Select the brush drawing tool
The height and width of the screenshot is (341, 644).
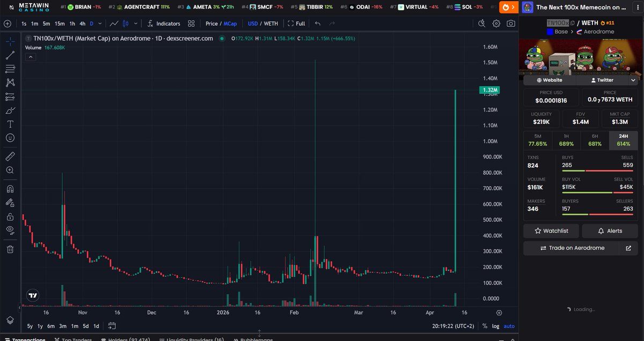pyautogui.click(x=10, y=110)
